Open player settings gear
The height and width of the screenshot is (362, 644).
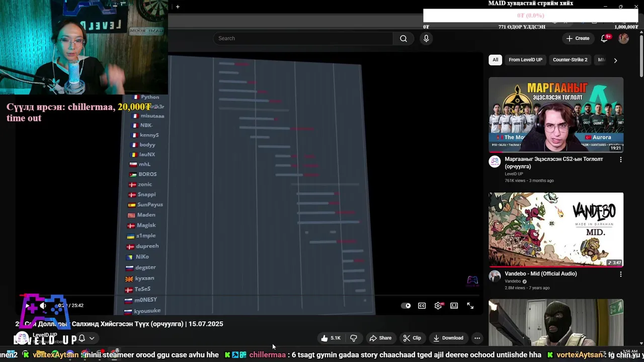(438, 306)
